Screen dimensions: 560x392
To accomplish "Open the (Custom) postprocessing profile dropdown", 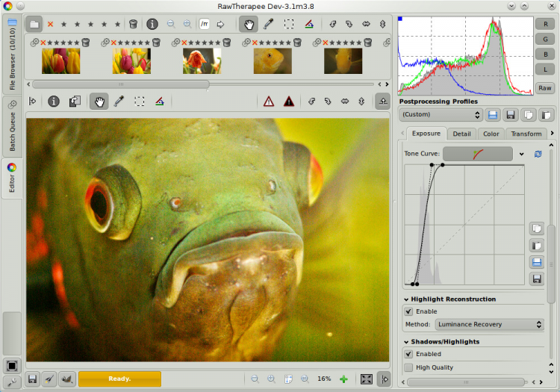I will (x=441, y=114).
